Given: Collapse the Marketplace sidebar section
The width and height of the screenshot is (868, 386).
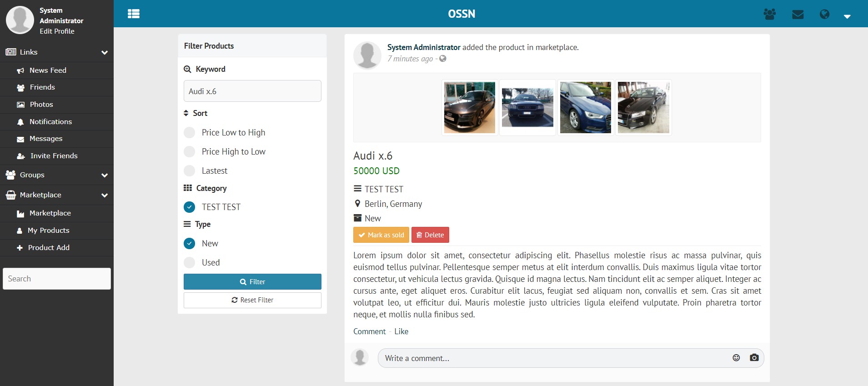Looking at the screenshot, I should 105,195.
